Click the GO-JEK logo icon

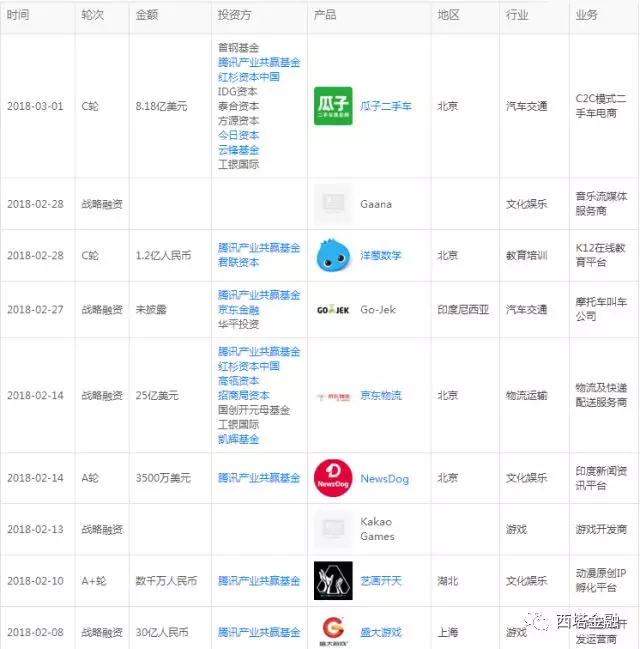click(333, 310)
